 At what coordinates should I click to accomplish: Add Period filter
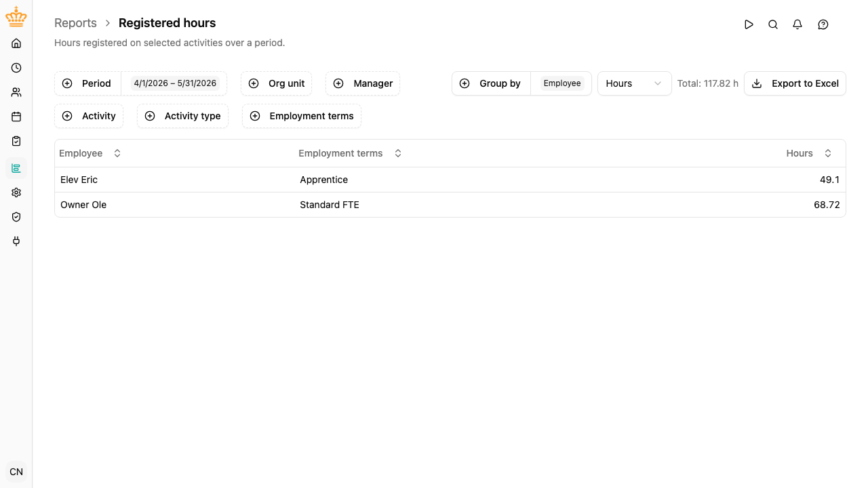(x=87, y=83)
